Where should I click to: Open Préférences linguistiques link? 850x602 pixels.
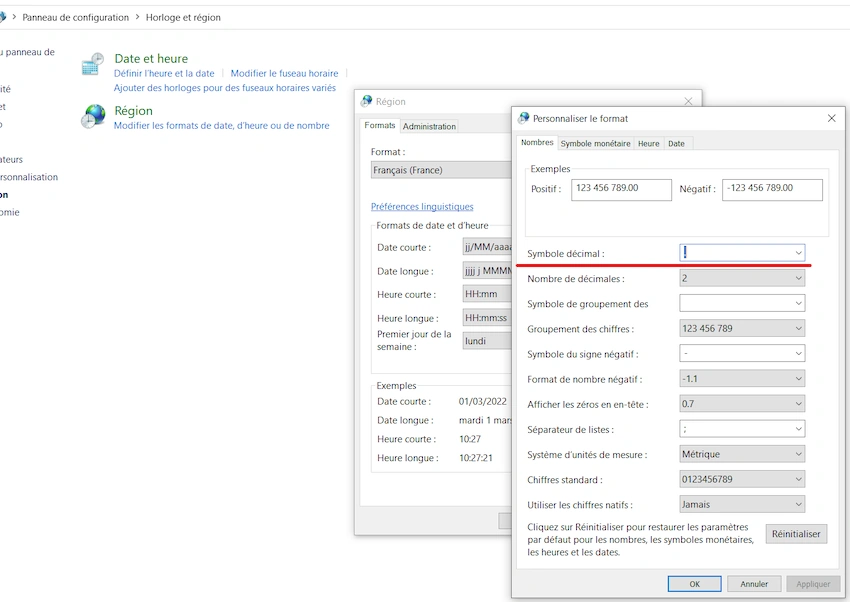pos(422,206)
